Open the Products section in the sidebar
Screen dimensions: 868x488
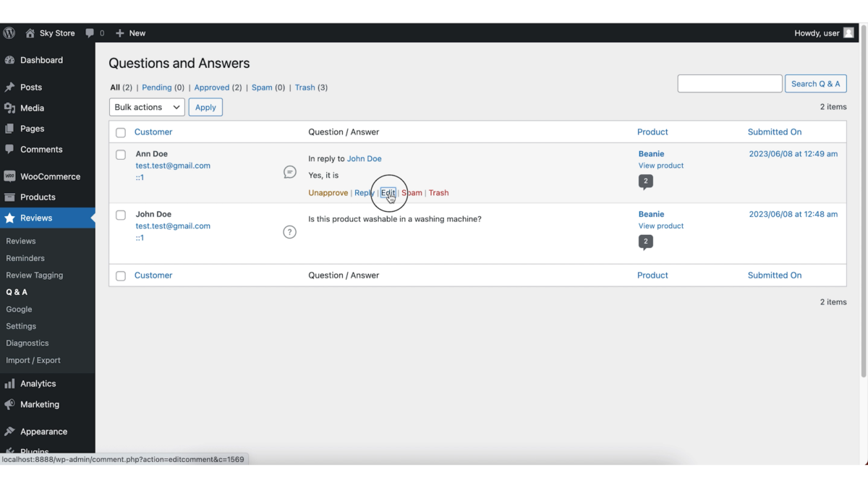39,197
